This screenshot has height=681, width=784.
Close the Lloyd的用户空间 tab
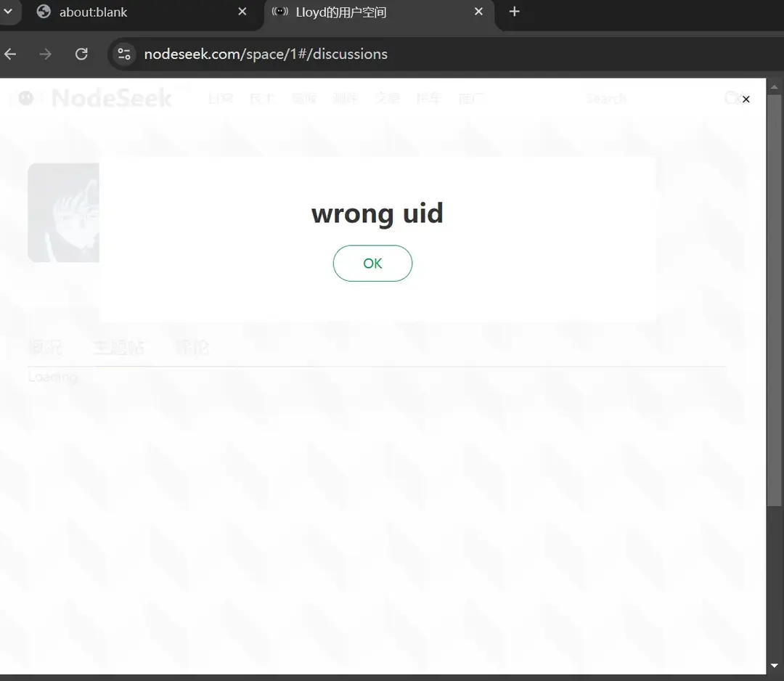478,12
